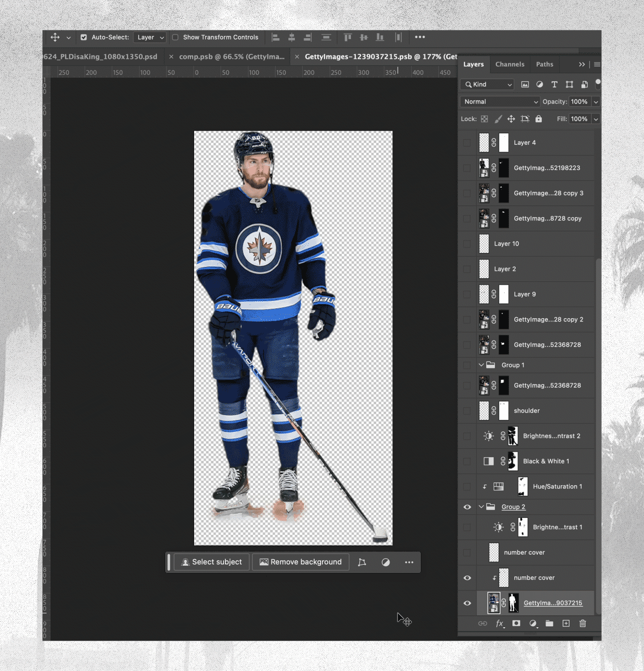Screen dimensions: 644x671
Task: Click Align left edges icon
Action: tap(276, 37)
